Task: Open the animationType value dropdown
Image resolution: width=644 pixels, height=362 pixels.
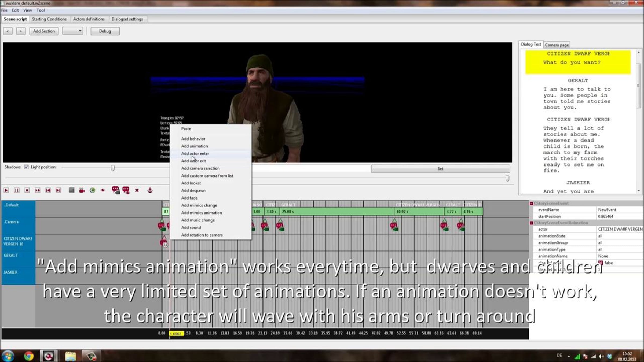Action: 620,249
